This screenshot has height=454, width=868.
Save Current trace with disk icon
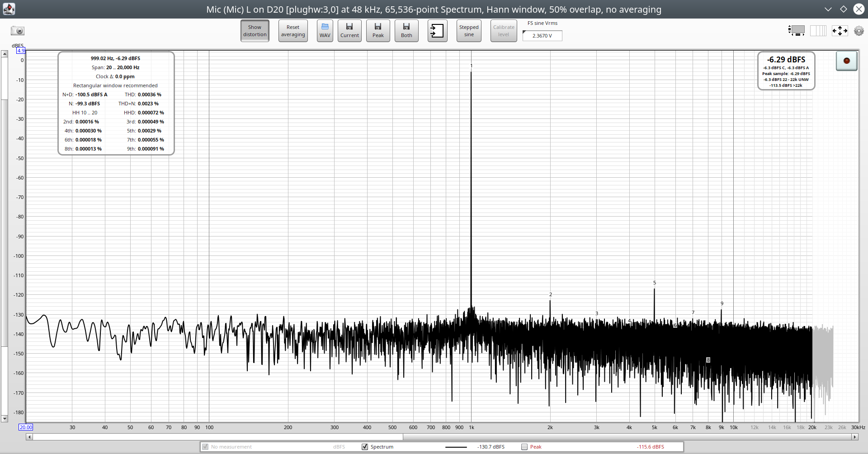click(349, 31)
